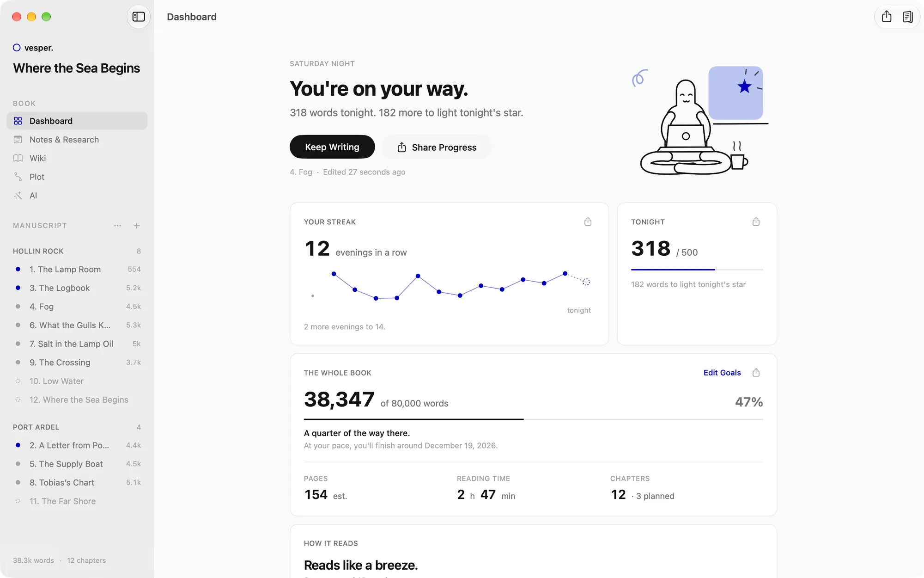
Task: Share the Whole Book card
Action: tap(756, 372)
